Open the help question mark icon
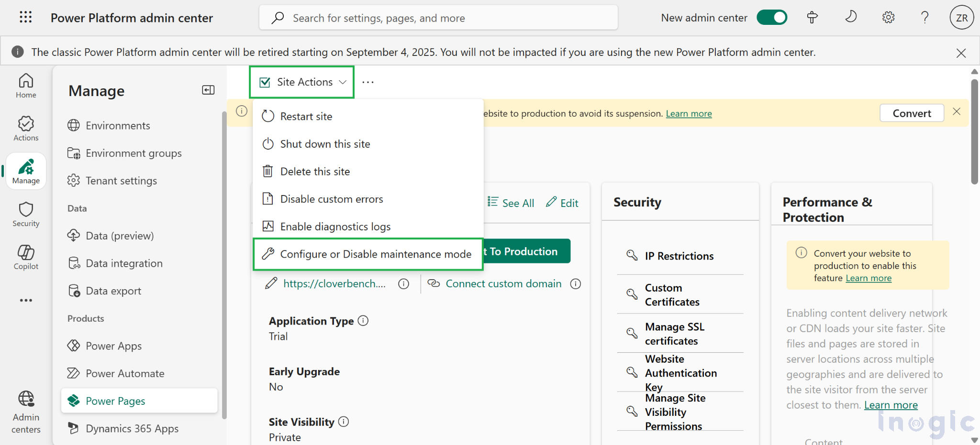This screenshot has width=980, height=445. coord(925,18)
